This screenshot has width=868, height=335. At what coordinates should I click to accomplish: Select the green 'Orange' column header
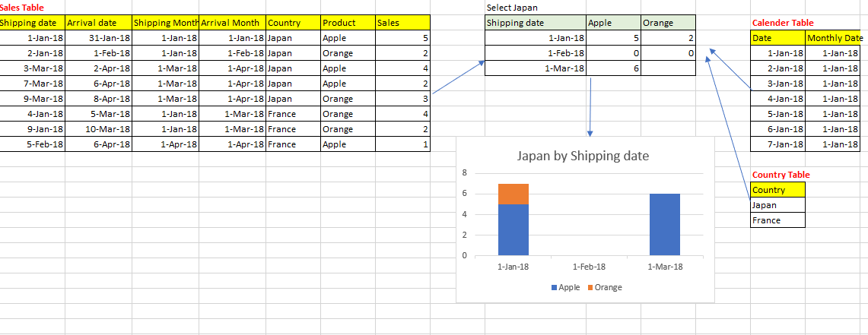(668, 23)
